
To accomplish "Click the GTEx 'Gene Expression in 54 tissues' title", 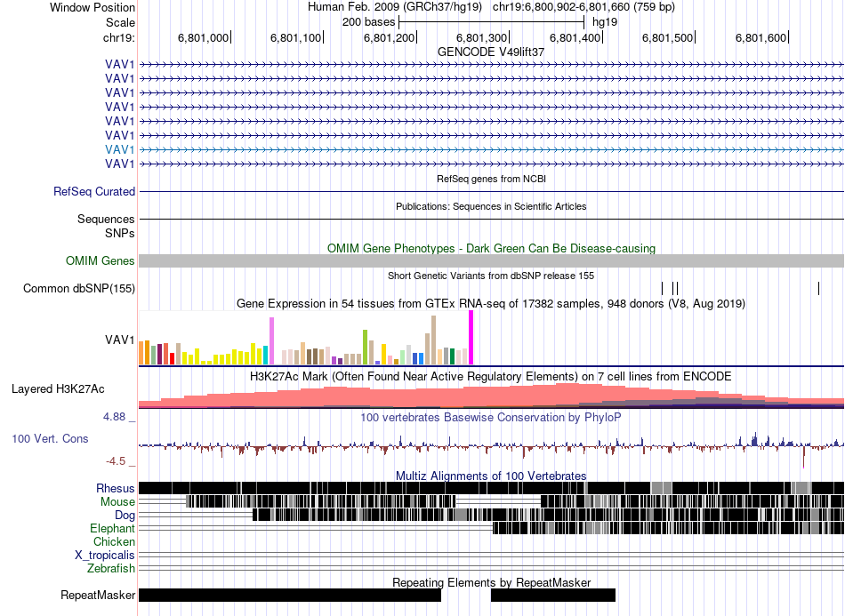I will tap(491, 304).
